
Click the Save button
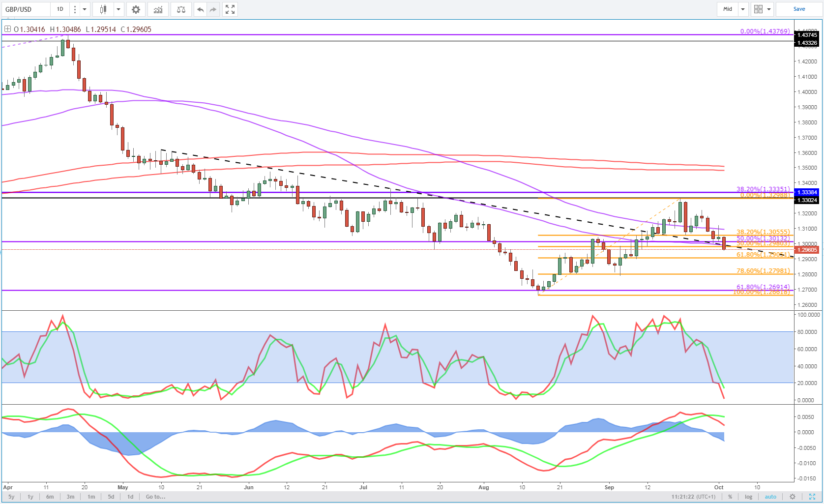coord(799,9)
